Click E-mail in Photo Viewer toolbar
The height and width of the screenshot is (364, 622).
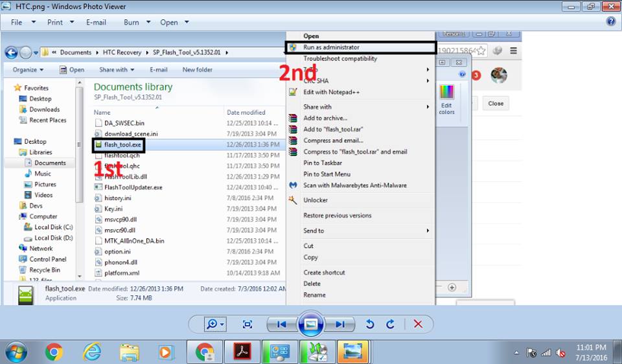point(96,22)
